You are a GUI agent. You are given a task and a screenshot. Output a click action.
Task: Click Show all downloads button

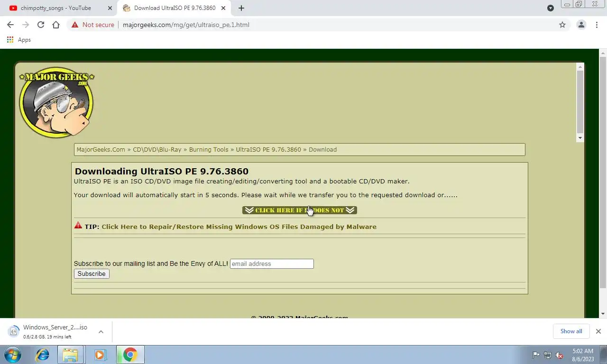[x=571, y=331]
